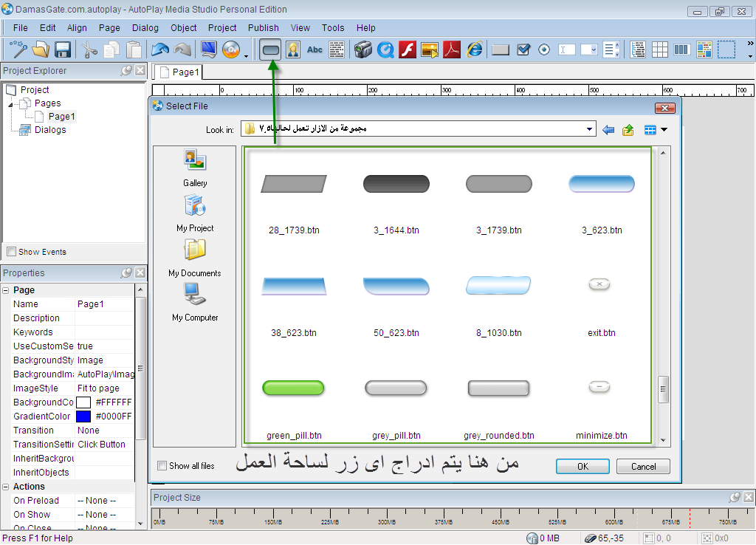The image size is (756, 545).
Task: Open the view menu arrow in Select File
Action: click(664, 129)
